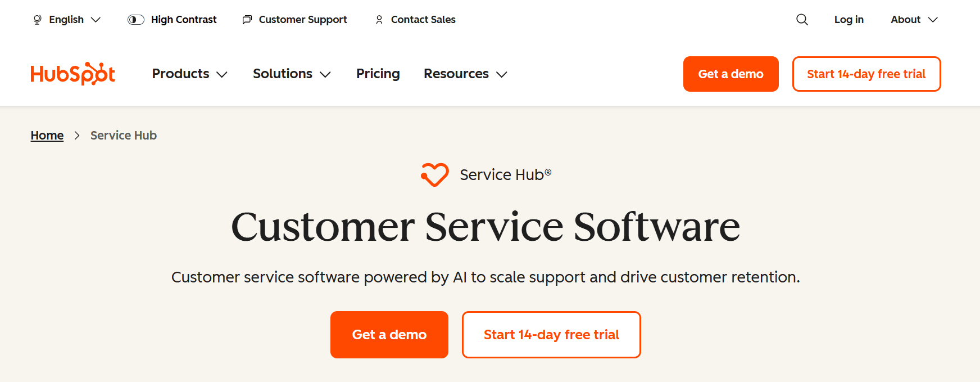Navigate back via the Home breadcrumb link

[47, 135]
